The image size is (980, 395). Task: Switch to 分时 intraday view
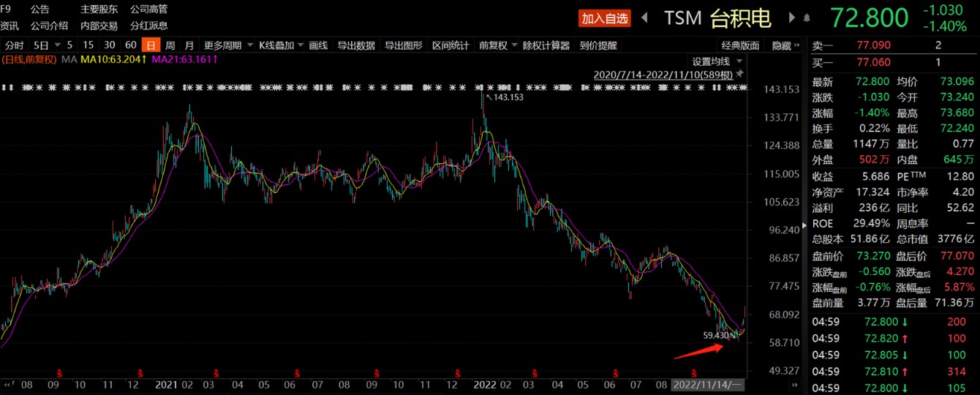coord(15,45)
